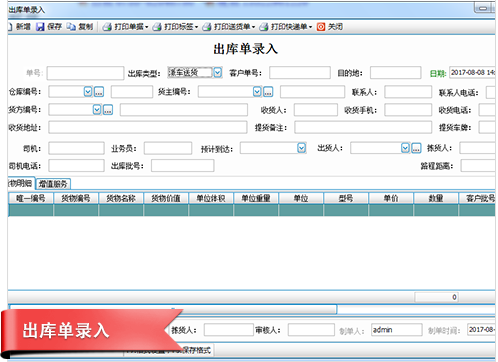
Task: Click the 单价 column header
Action: point(391,198)
